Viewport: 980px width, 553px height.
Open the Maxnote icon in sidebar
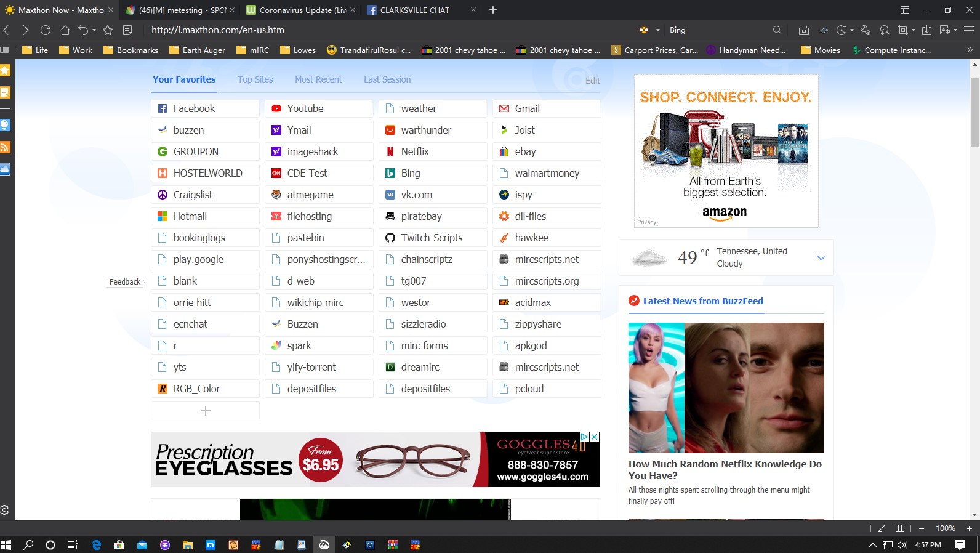tap(5, 92)
